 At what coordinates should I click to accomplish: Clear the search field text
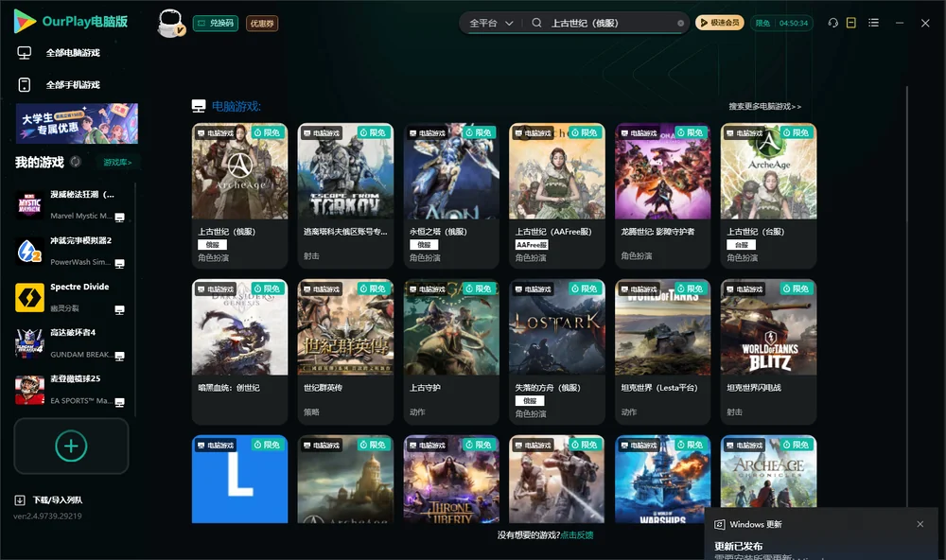(680, 23)
